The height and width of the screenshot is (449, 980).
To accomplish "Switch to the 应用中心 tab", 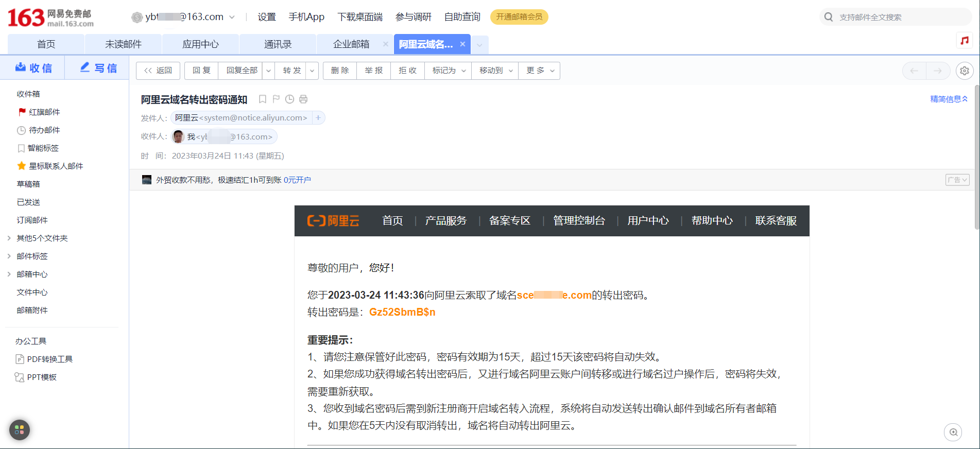I will pos(200,44).
